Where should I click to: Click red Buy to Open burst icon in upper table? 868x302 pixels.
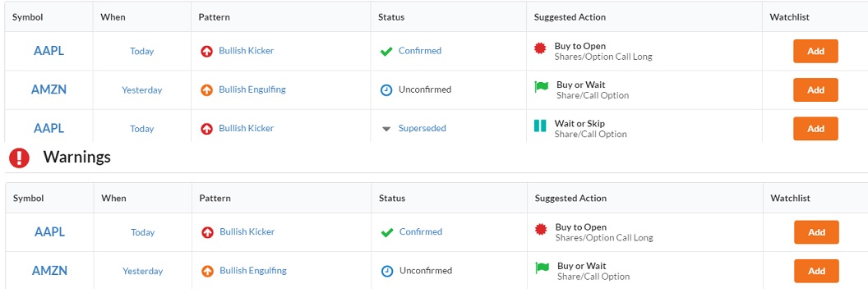click(540, 48)
